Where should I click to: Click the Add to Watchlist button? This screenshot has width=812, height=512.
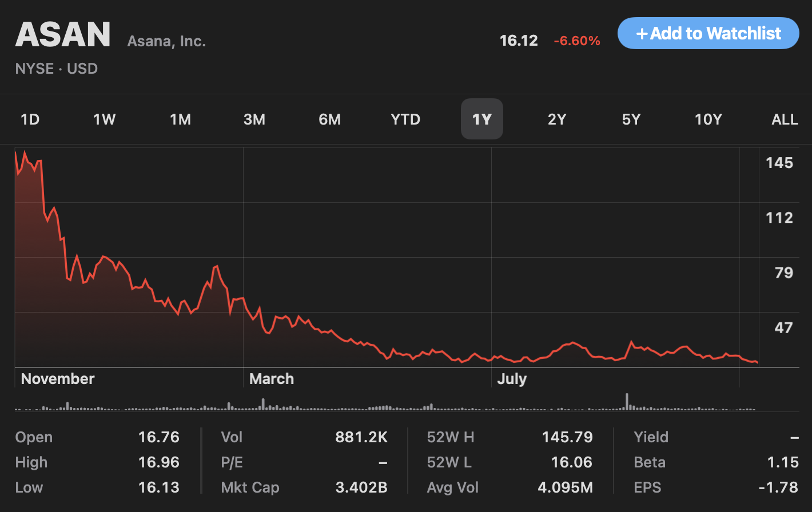(x=708, y=33)
